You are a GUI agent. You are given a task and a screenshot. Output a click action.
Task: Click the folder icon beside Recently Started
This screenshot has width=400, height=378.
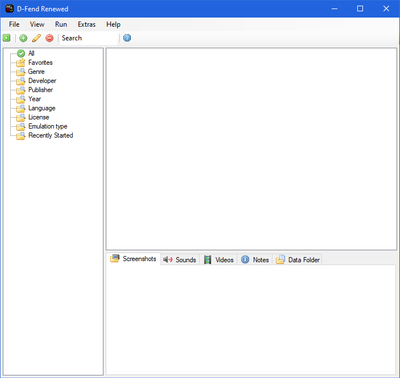pyautogui.click(x=21, y=135)
